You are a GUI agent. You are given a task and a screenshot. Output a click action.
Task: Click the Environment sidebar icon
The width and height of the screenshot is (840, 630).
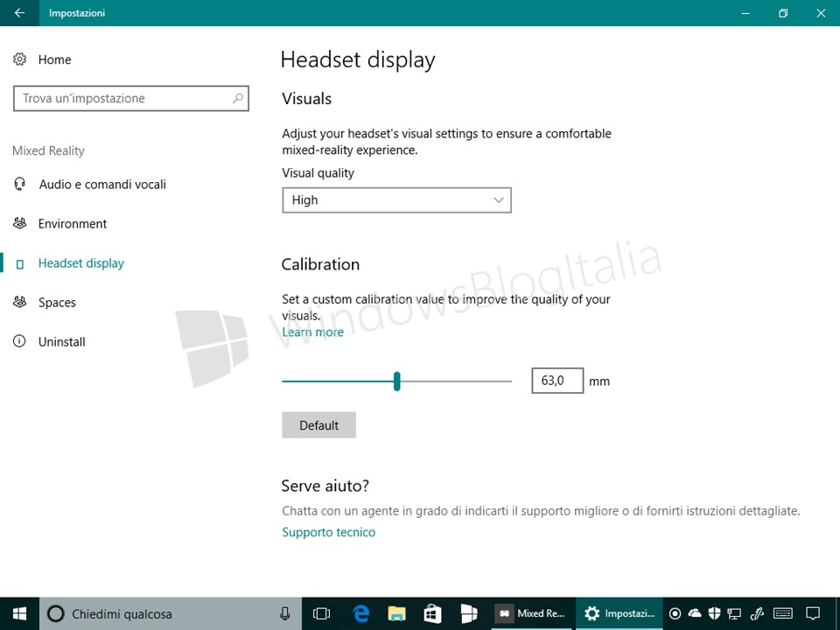pos(20,223)
